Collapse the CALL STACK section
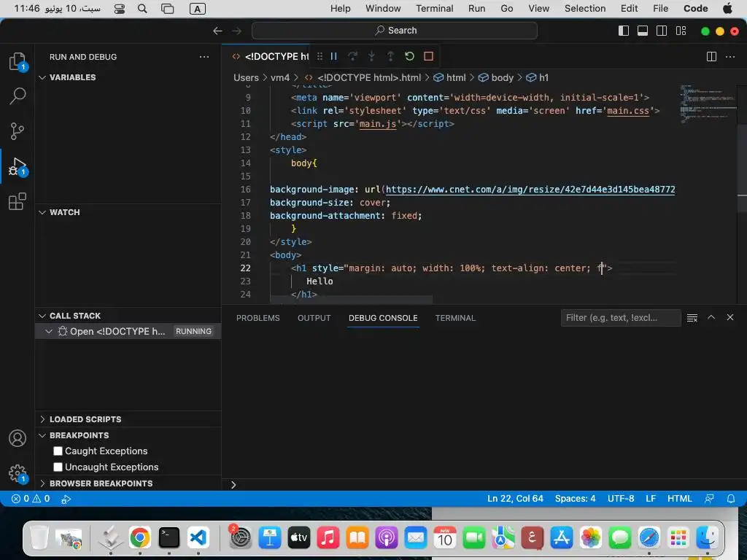The width and height of the screenshot is (747, 560). click(75, 316)
